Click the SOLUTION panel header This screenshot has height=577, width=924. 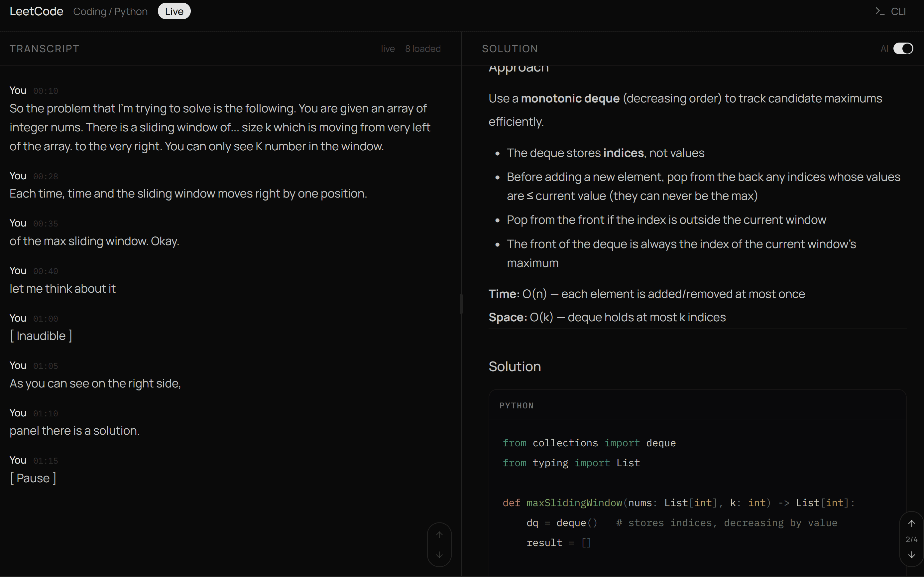[x=510, y=49]
